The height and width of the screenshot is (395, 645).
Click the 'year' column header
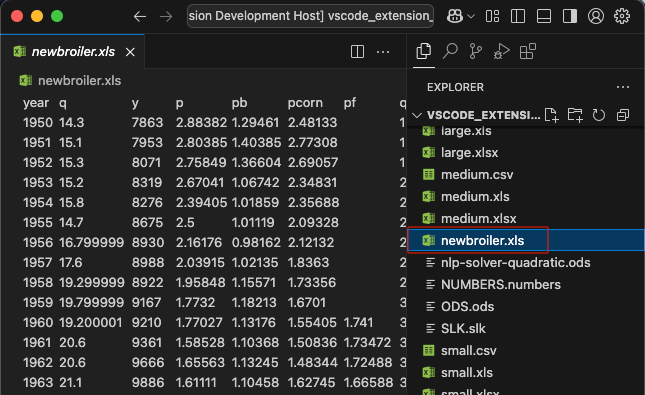[x=36, y=103]
